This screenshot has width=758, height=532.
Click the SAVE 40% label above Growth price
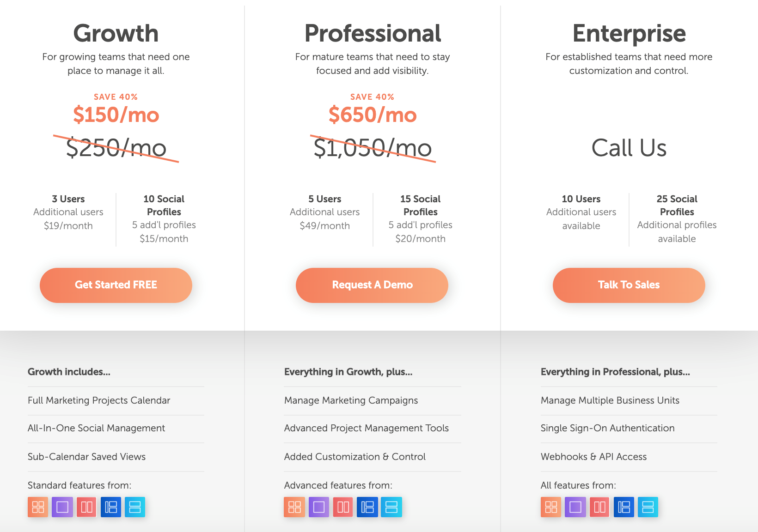tap(116, 97)
